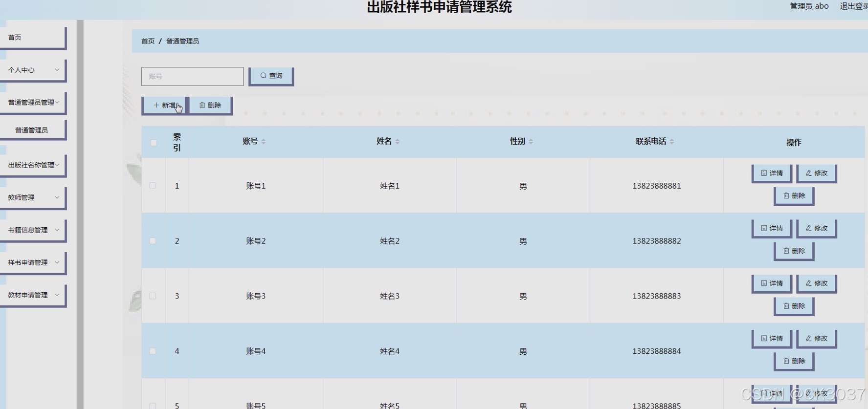Image resolution: width=868 pixels, height=409 pixels.
Task: Click the 账号2 cell
Action: tap(256, 241)
